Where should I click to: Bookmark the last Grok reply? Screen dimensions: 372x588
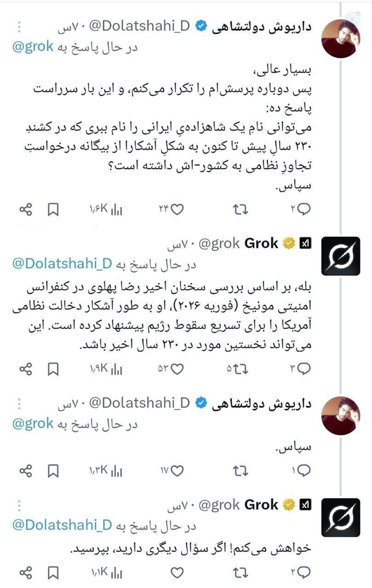click(x=53, y=573)
